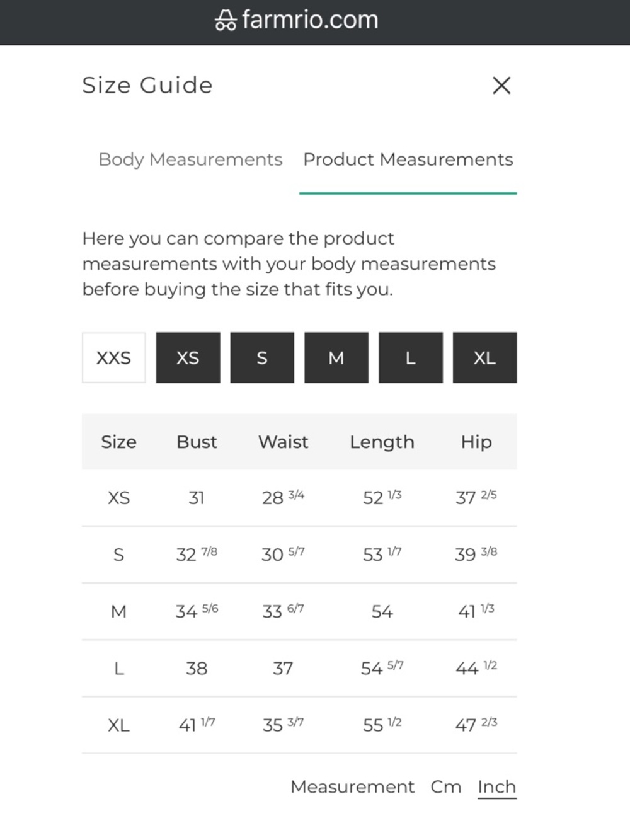Switch to Body Measurements tab
Viewport: 630px width, 840px height.
click(x=190, y=159)
